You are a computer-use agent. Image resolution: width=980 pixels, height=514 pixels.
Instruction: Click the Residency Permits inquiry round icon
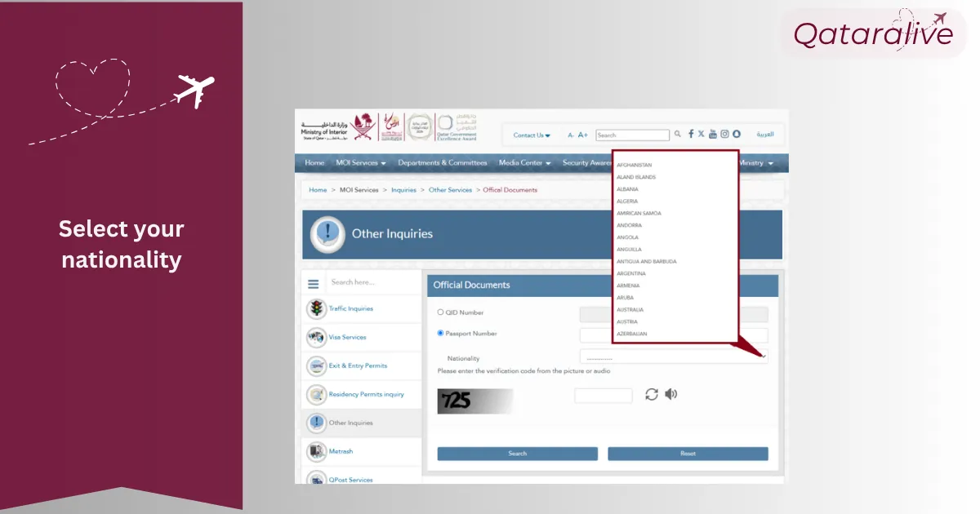click(x=316, y=394)
